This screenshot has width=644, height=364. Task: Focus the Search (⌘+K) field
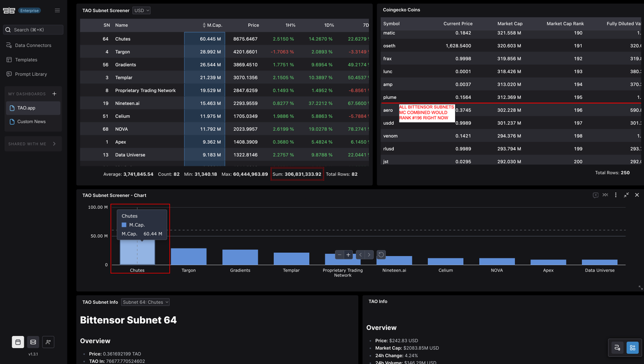tap(33, 30)
